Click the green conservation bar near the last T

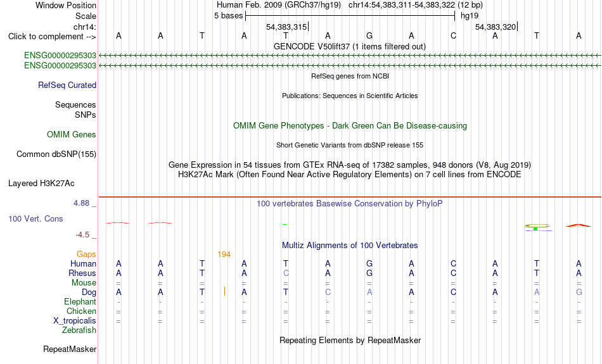pyautogui.click(x=535, y=229)
